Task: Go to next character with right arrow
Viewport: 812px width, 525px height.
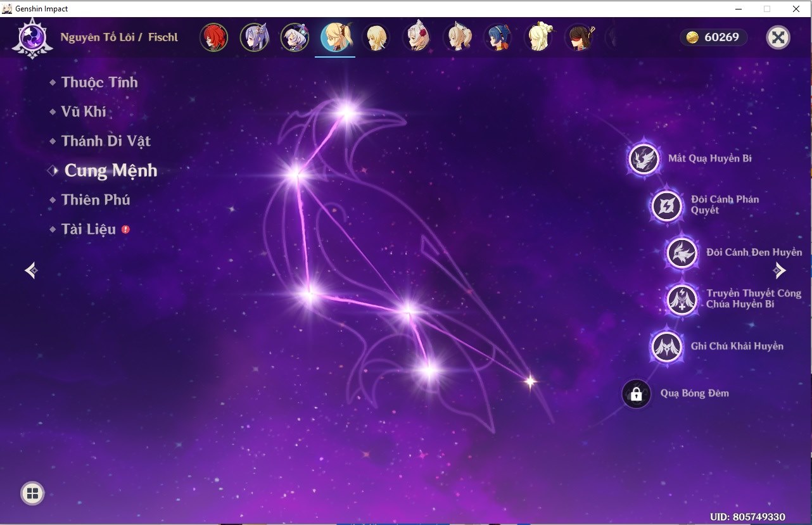Action: point(779,270)
